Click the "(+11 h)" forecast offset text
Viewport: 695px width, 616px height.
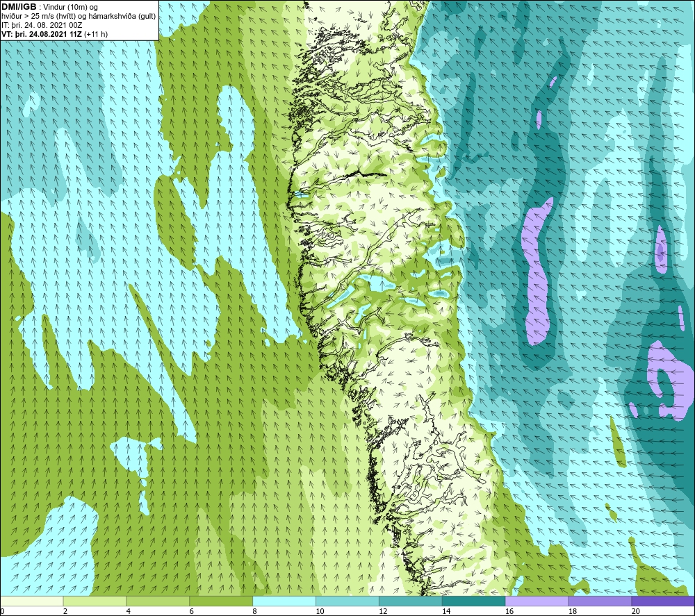click(x=96, y=34)
